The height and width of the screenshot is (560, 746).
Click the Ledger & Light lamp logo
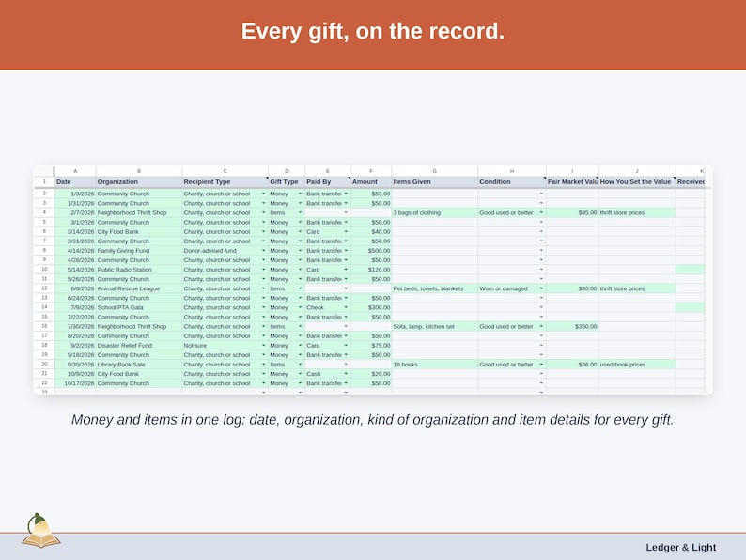click(x=41, y=531)
